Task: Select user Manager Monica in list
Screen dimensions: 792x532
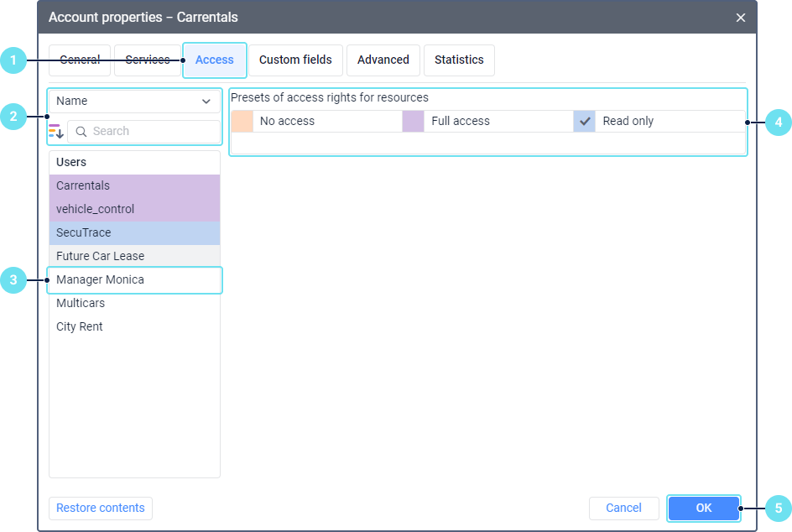Action: click(x=134, y=279)
